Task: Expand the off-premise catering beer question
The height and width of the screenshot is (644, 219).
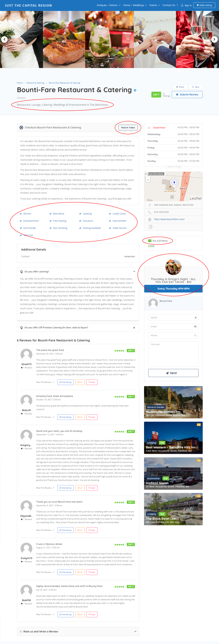Action: click(134, 328)
